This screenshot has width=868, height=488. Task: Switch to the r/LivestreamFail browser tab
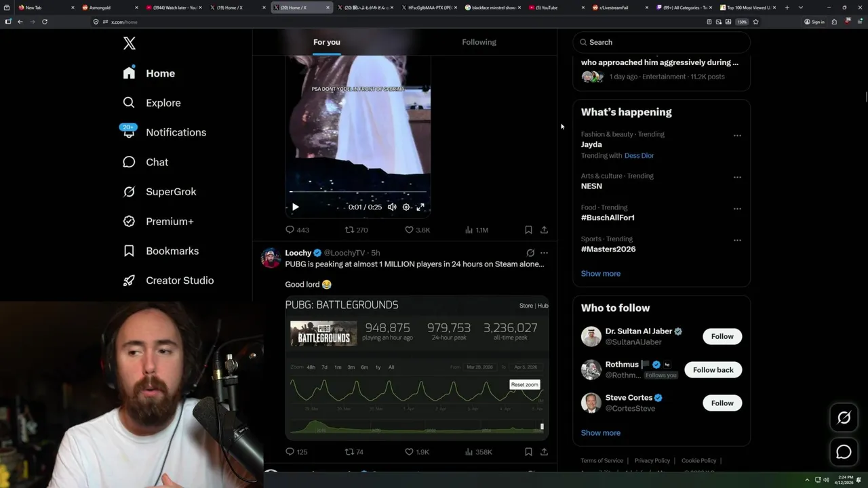pos(620,7)
